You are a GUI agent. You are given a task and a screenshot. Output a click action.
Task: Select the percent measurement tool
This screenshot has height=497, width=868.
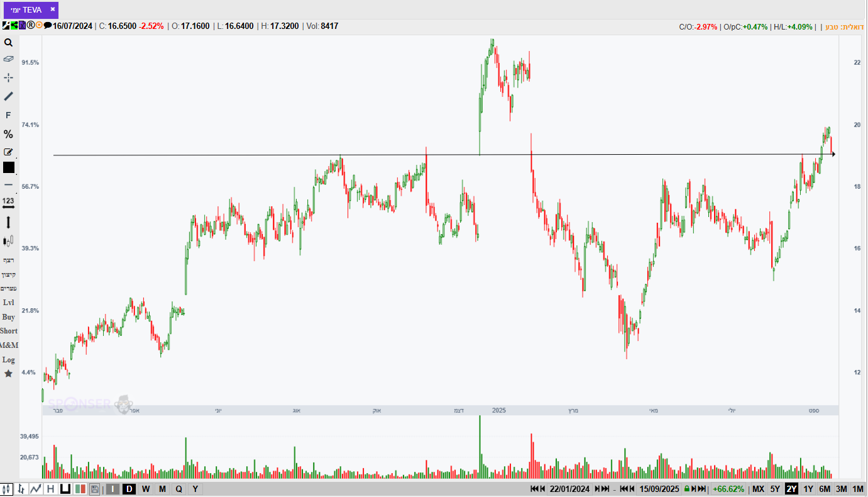click(8, 134)
